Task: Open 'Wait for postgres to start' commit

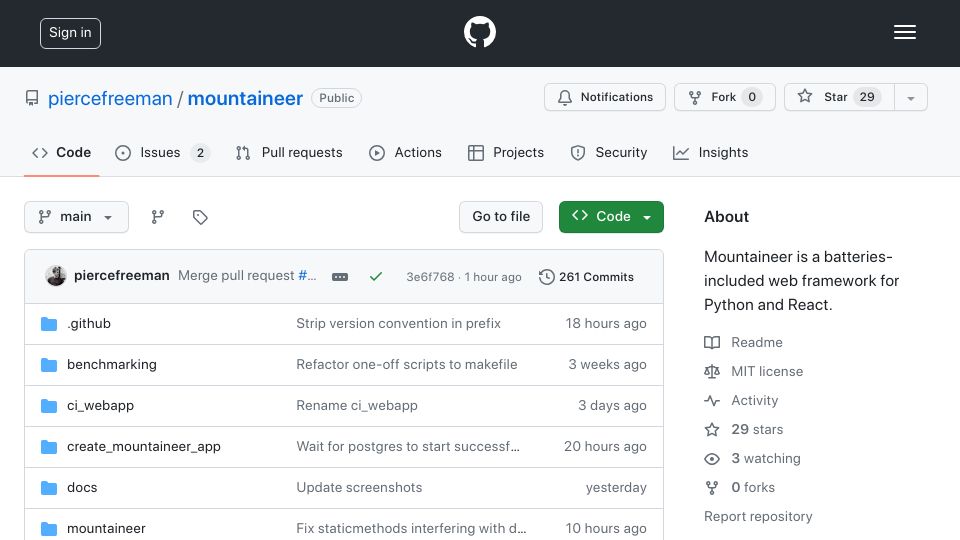Action: pos(408,447)
